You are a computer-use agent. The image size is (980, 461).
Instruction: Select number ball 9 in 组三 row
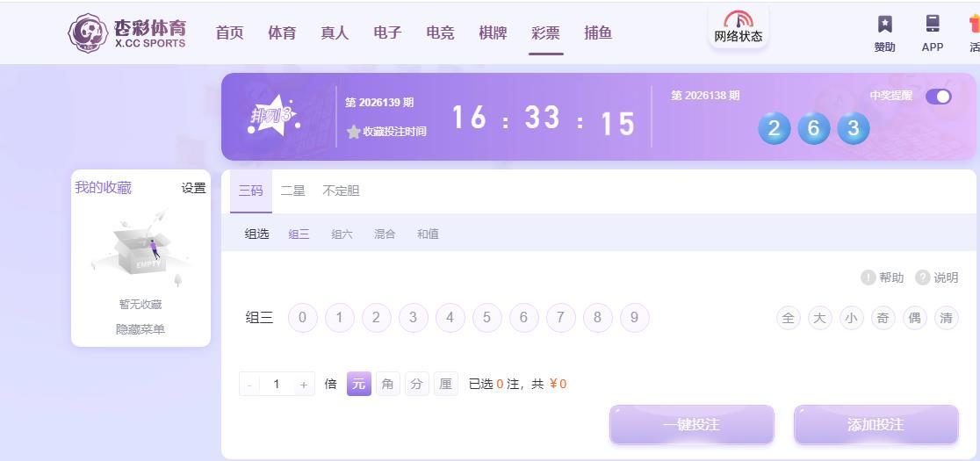[634, 318]
